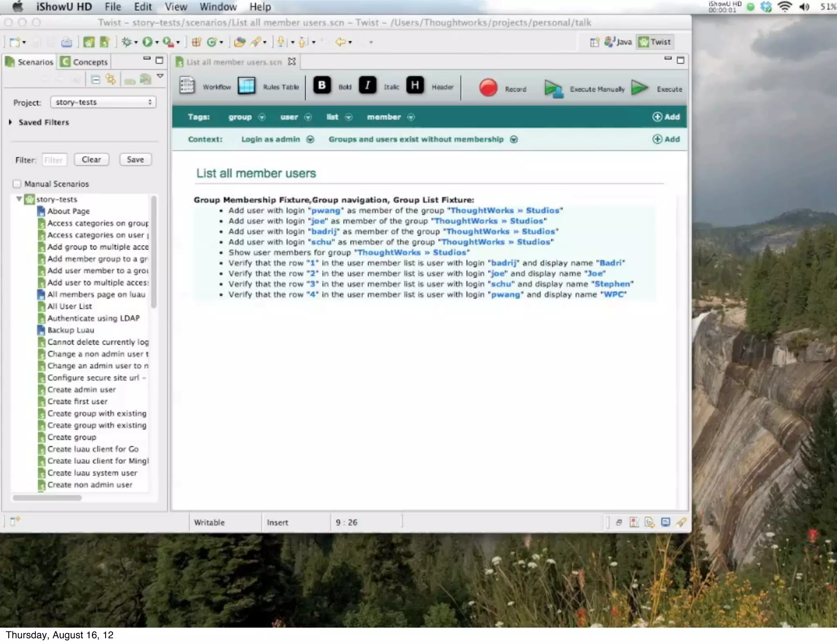
Task: Open the Concepts tab
Action: click(85, 62)
